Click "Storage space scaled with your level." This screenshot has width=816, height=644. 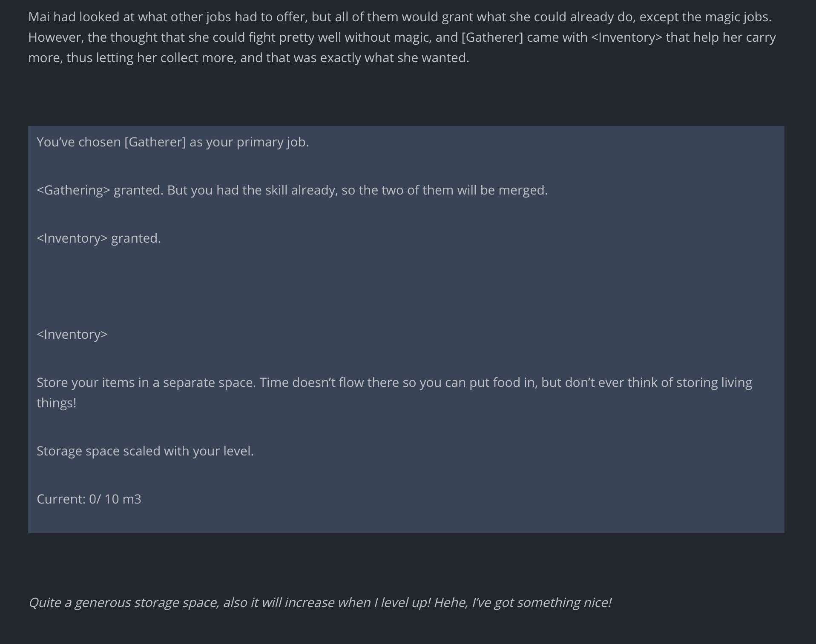(x=145, y=451)
